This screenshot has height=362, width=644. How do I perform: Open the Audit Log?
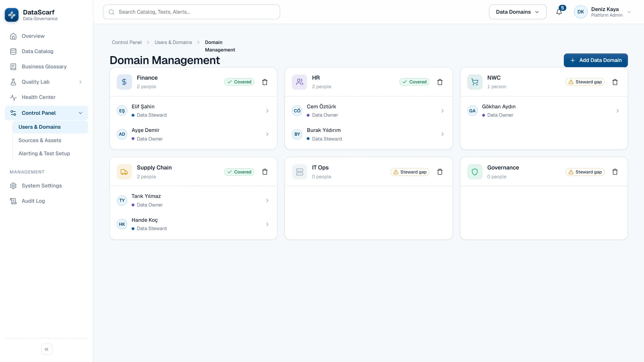[46, 201]
